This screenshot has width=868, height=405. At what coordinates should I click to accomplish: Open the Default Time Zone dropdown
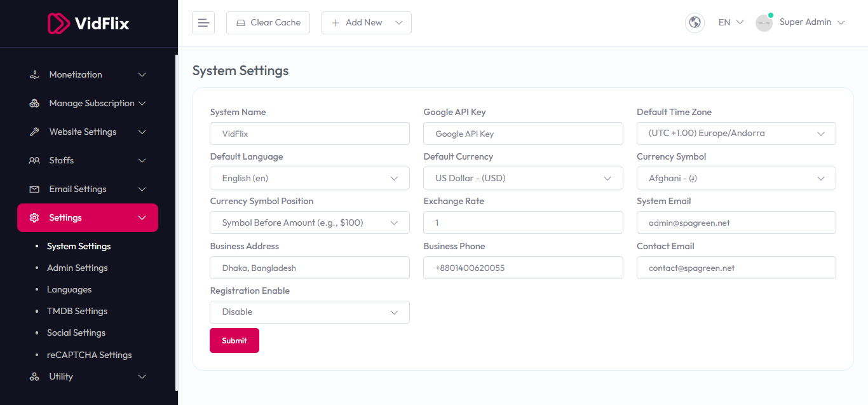pos(736,134)
